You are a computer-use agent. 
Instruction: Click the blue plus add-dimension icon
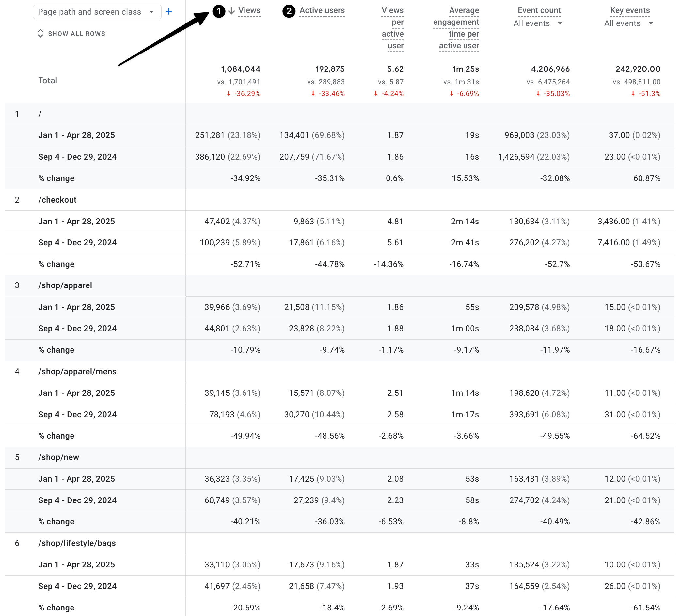(x=169, y=12)
